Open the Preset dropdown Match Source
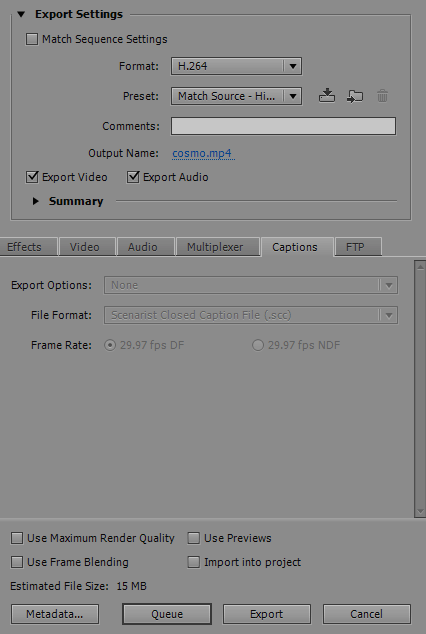The height and width of the screenshot is (634, 426). (x=236, y=96)
